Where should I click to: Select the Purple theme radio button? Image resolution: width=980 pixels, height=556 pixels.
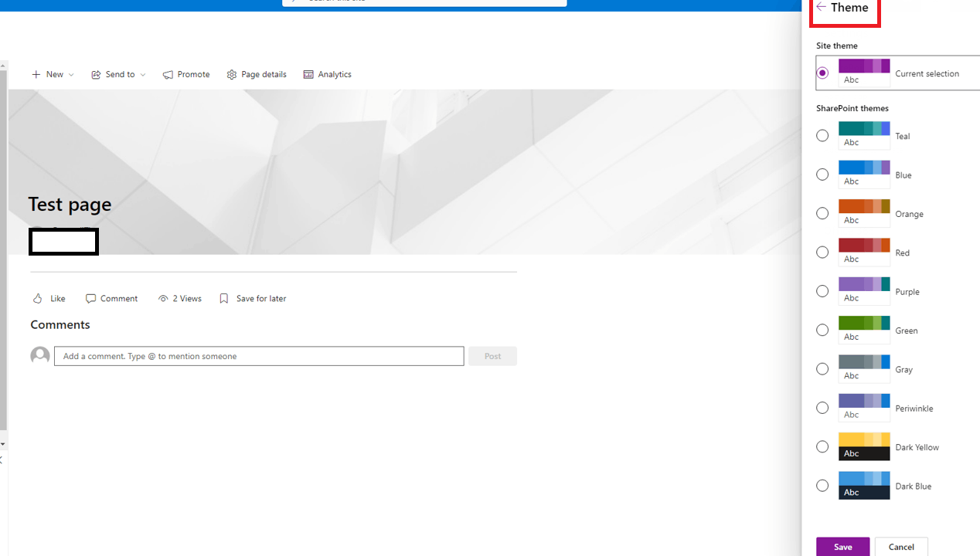pyautogui.click(x=822, y=291)
